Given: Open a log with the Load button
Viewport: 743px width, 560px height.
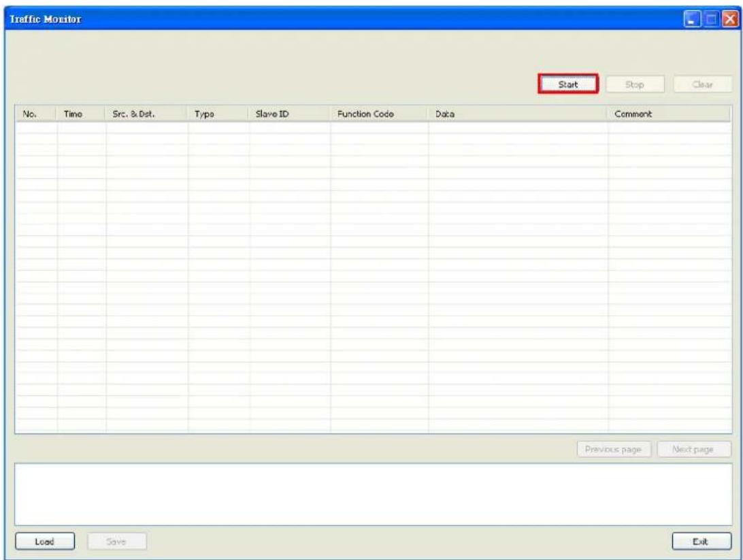Looking at the screenshot, I should coord(44,542).
